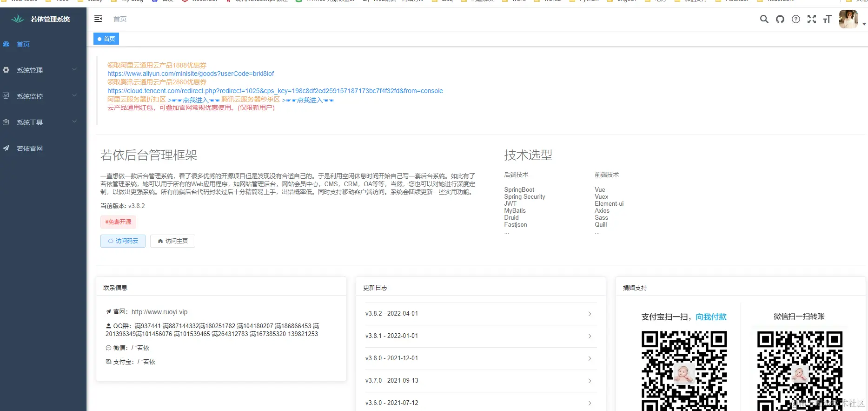The image size is (868, 411).
Task: Open 系统管理 menu
Action: [x=43, y=70]
